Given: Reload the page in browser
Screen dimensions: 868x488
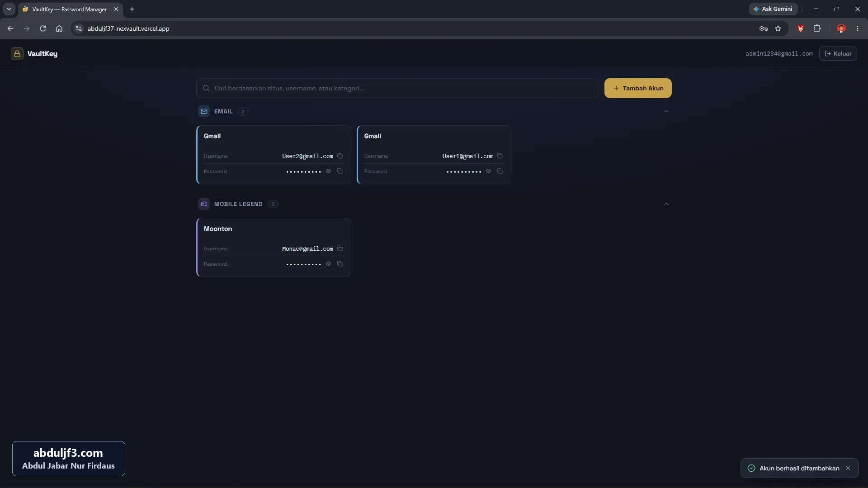Looking at the screenshot, I should pos(43,28).
